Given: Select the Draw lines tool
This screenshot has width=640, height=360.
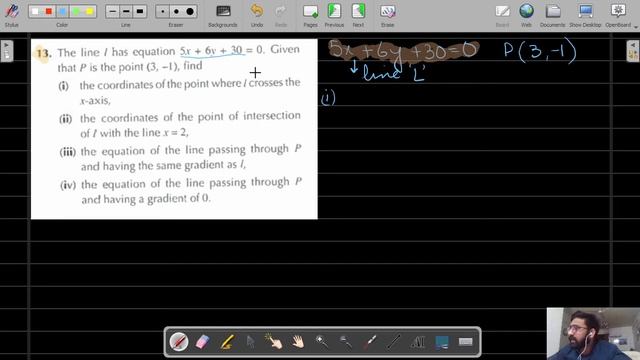Looking at the screenshot, I should pyautogui.click(x=394, y=342).
